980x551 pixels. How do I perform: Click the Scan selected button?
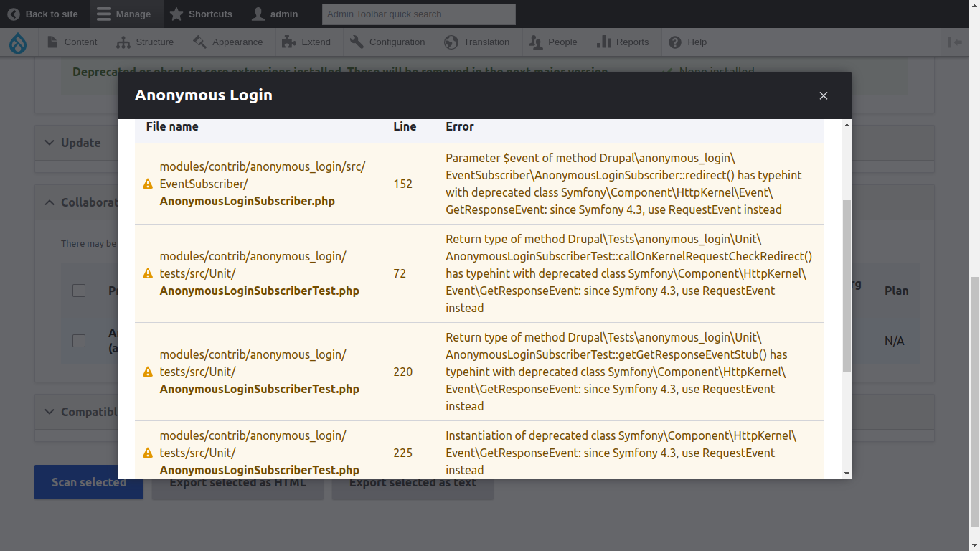tap(89, 482)
